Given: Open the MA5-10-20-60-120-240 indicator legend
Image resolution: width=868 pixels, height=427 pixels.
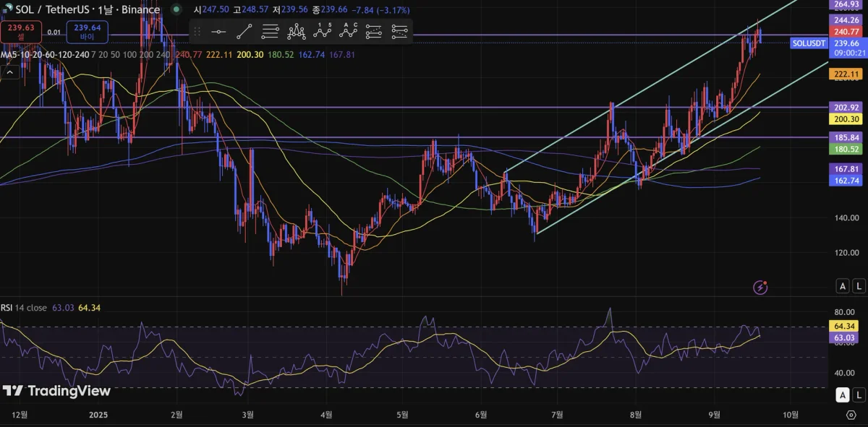Looking at the screenshot, I should coord(45,54).
